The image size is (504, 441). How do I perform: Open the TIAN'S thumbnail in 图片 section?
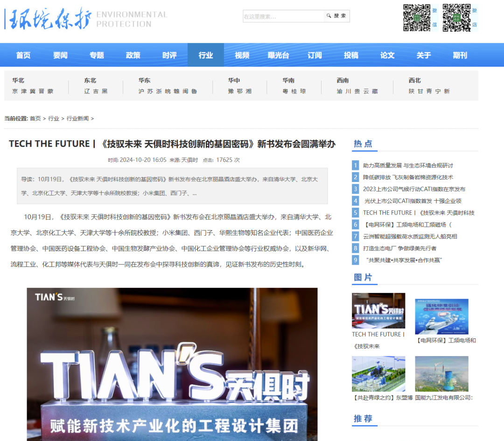(x=378, y=311)
